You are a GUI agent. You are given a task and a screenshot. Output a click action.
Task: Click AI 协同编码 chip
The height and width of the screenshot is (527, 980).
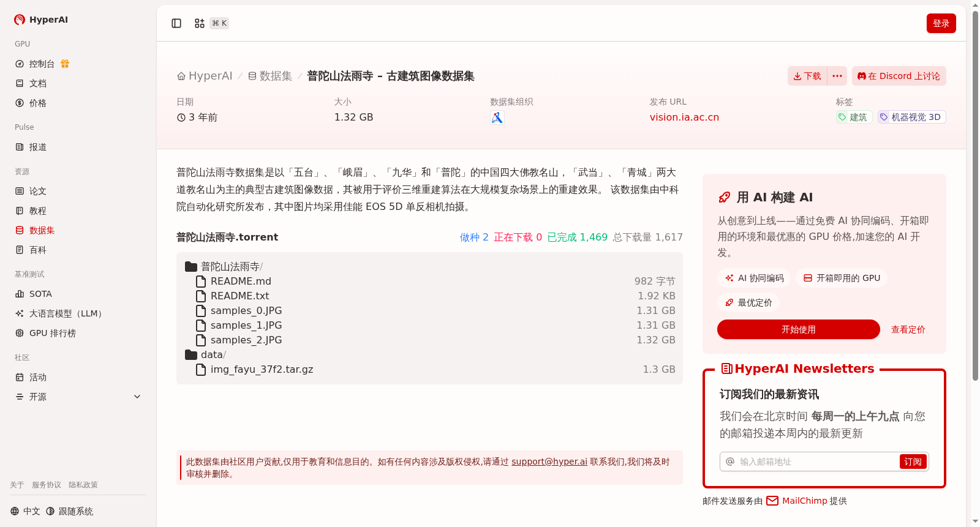[x=754, y=278]
